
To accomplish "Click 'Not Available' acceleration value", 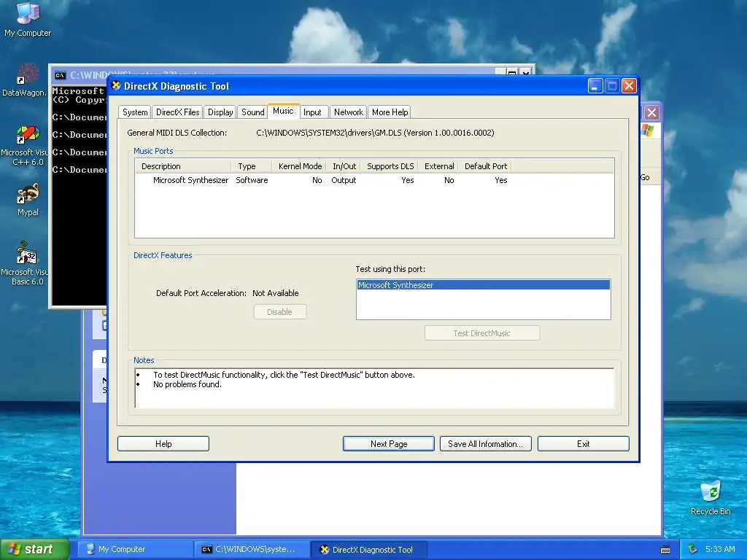I will pos(275,293).
